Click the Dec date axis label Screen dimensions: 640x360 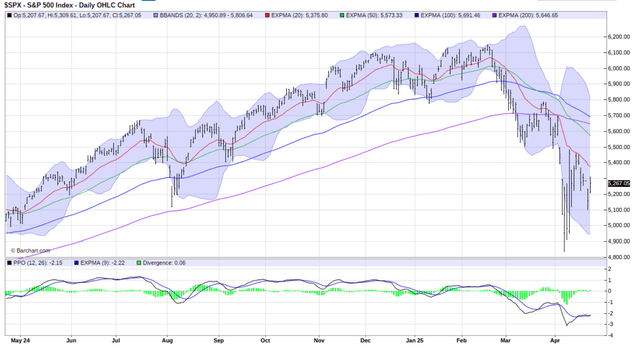(365, 340)
